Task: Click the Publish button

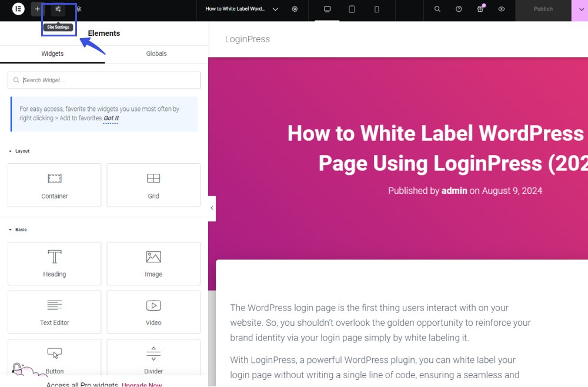Action: click(543, 9)
